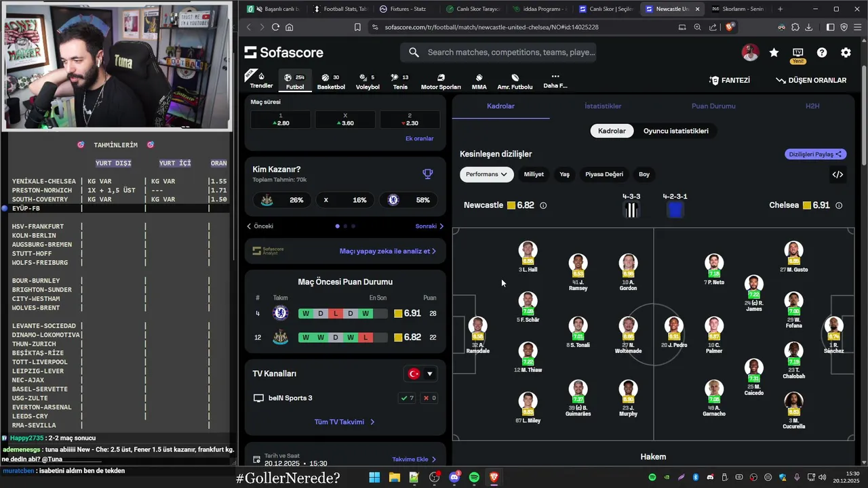Vote Chelsea win at 58%

point(408,200)
